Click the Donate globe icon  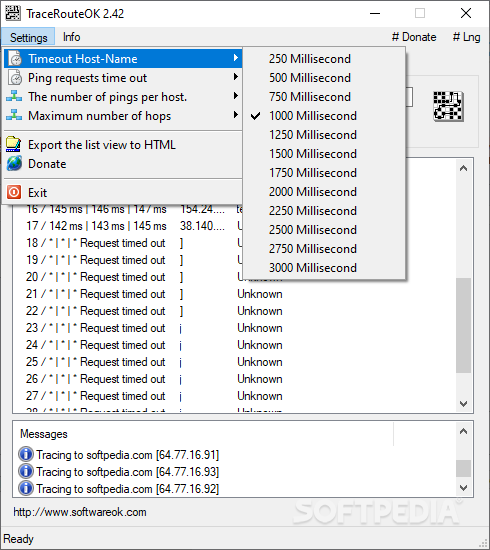[14, 164]
